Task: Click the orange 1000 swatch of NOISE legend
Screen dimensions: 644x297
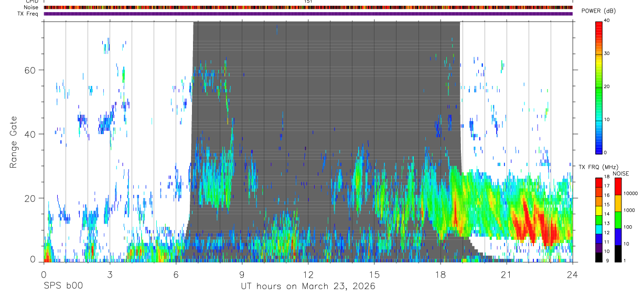Action: pyautogui.click(x=618, y=203)
